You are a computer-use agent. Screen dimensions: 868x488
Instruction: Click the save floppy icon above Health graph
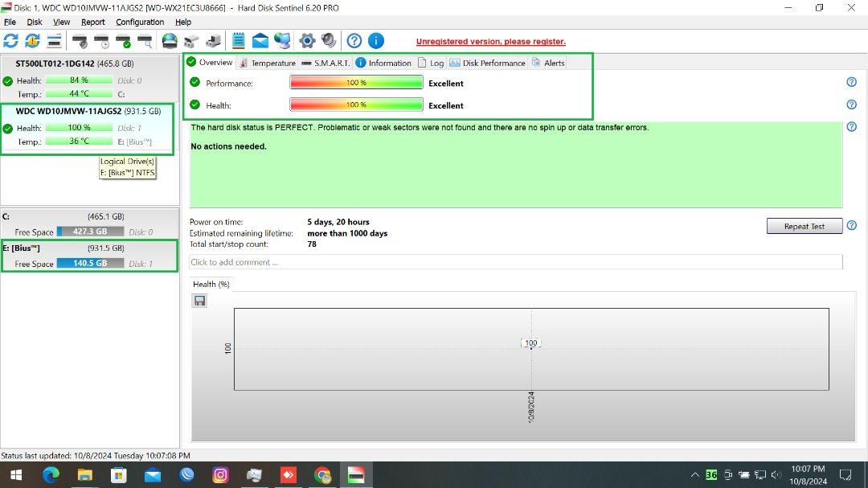(199, 301)
